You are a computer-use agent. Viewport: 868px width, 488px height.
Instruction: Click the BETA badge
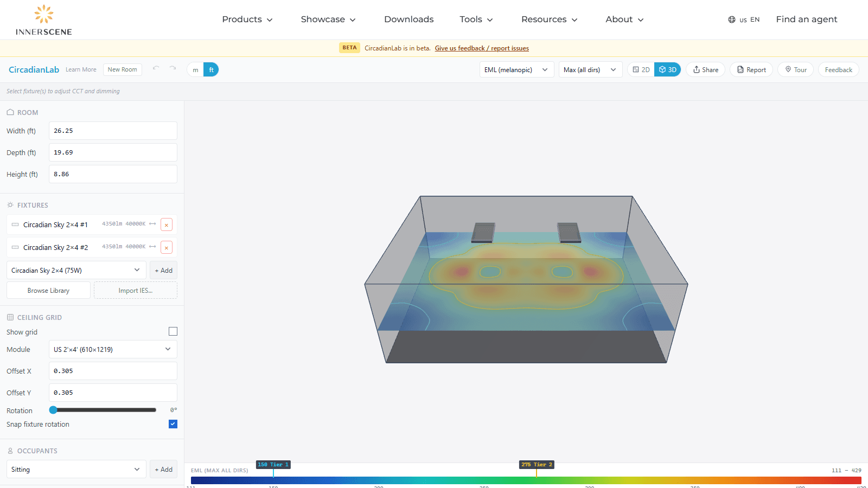(349, 48)
